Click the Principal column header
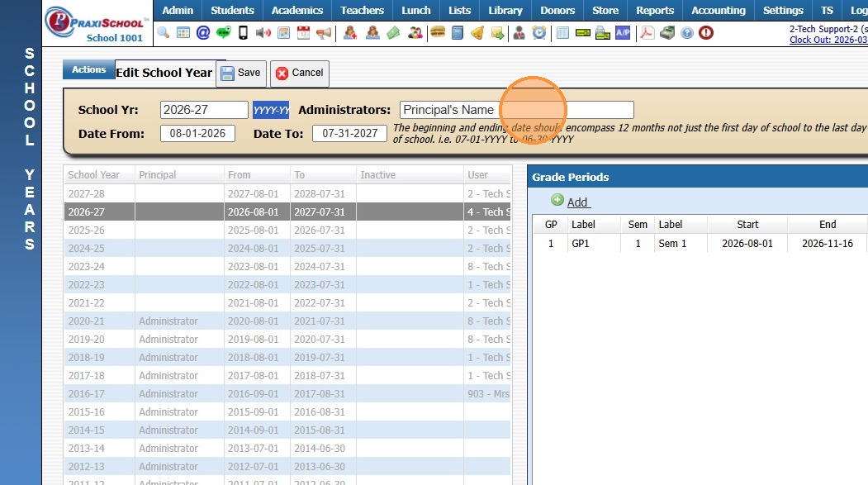 [x=179, y=175]
